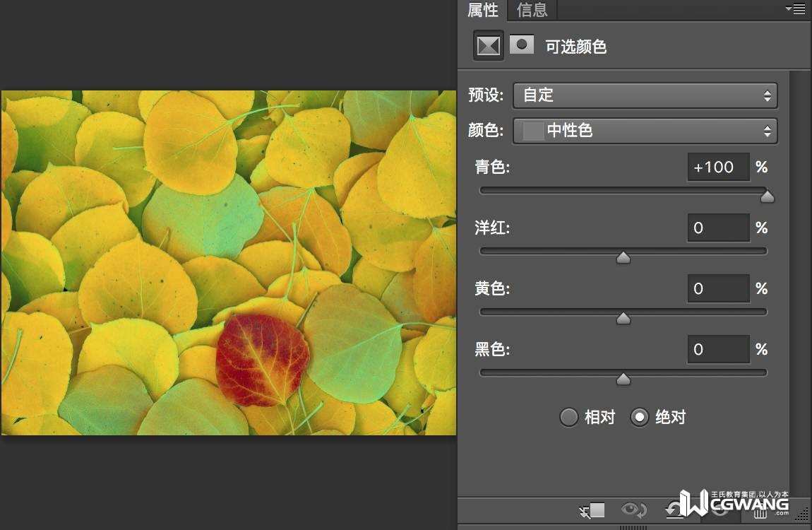Viewport: 812px width, 530px height.
Task: Click the 黄色 slider handle
Action: [623, 317]
